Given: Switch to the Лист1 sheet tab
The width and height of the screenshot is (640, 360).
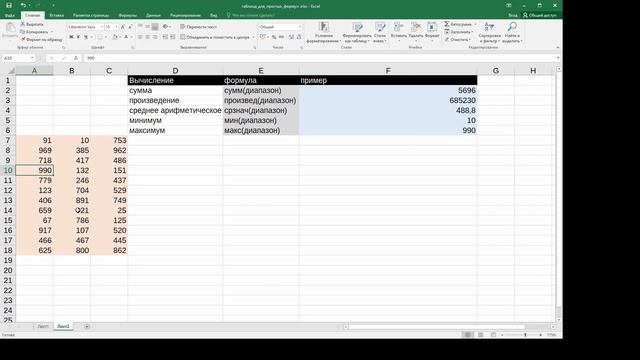Looking at the screenshot, I should tap(43, 327).
